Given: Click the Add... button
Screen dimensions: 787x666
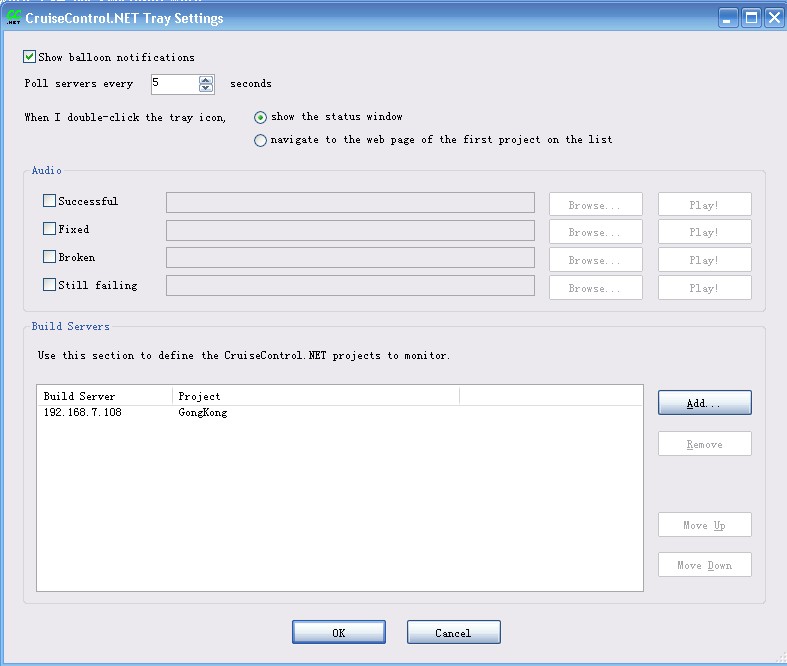Looking at the screenshot, I should 705,403.
